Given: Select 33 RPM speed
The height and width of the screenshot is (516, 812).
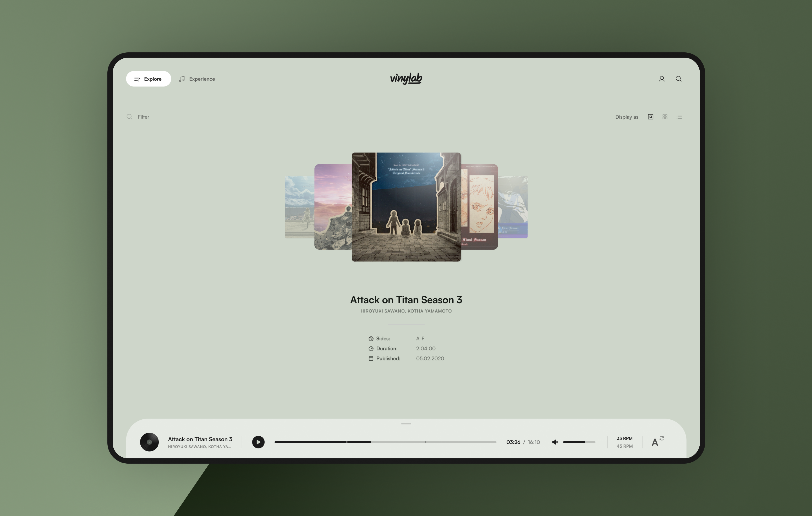Looking at the screenshot, I should click(624, 438).
